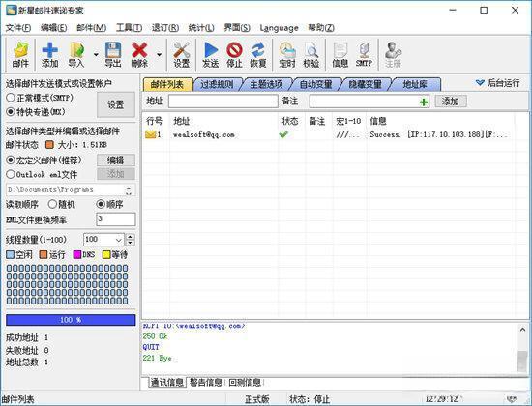The height and width of the screenshot is (406, 532).
Task: Expand the 线程数量 combo box
Action: (118, 240)
